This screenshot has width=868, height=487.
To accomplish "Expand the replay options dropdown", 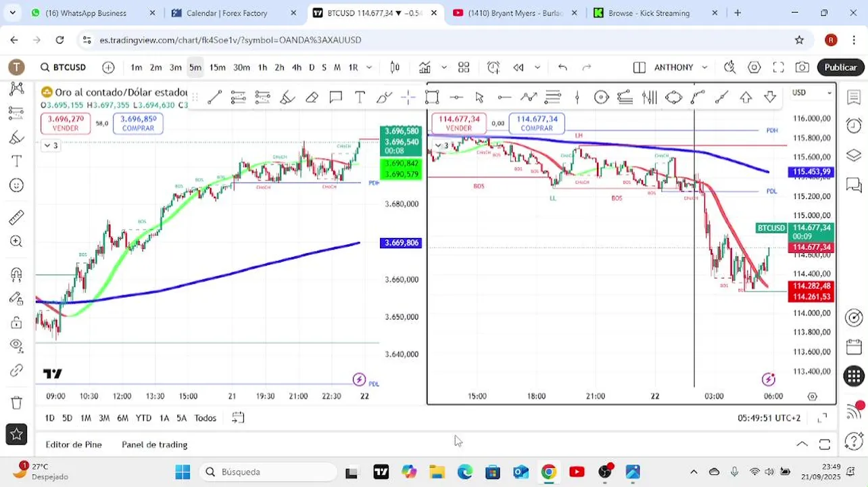I will [x=537, y=68].
